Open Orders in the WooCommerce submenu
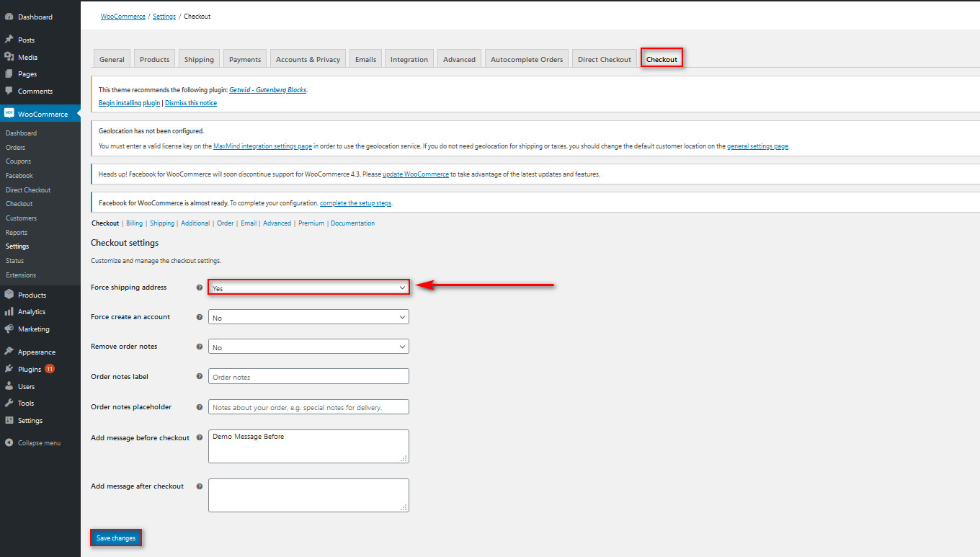Image resolution: width=980 pixels, height=557 pixels. point(15,147)
